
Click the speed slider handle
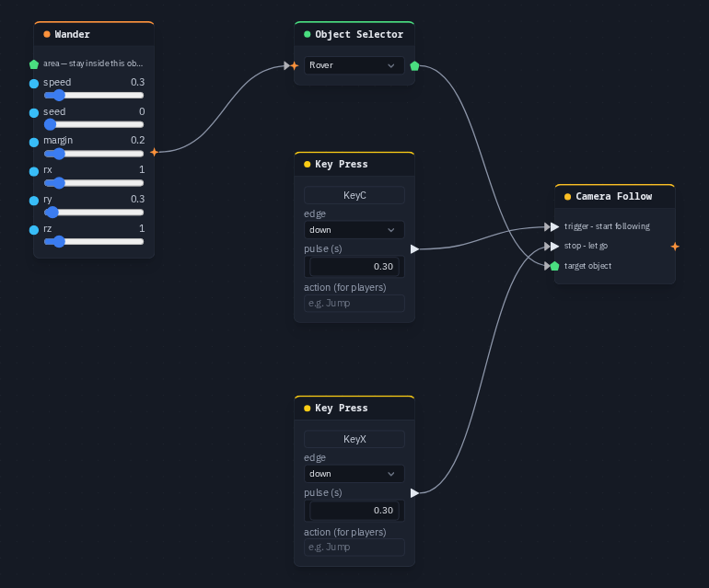coord(59,96)
